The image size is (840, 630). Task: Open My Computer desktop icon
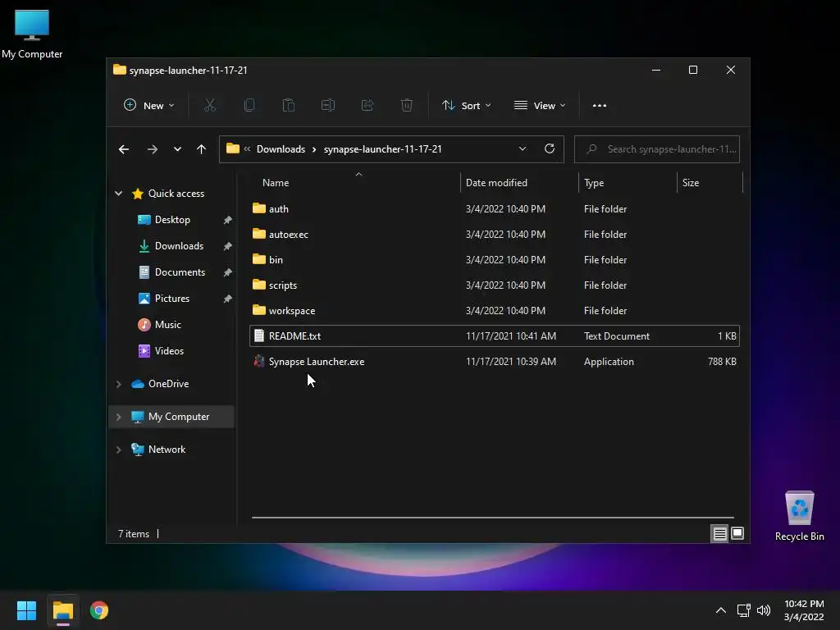32,34
